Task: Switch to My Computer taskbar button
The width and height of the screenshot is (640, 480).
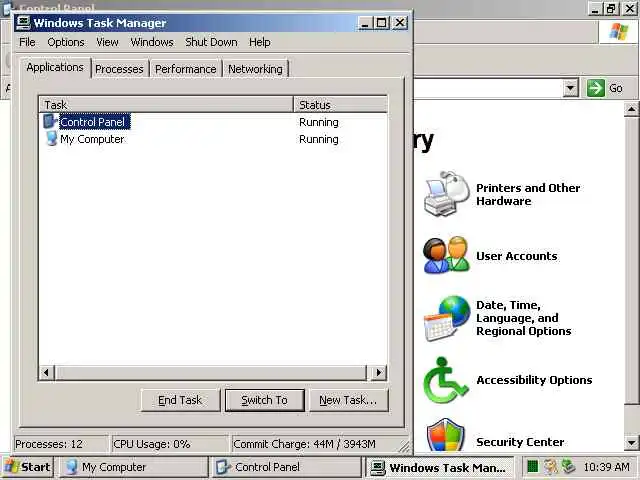Action: point(134,467)
